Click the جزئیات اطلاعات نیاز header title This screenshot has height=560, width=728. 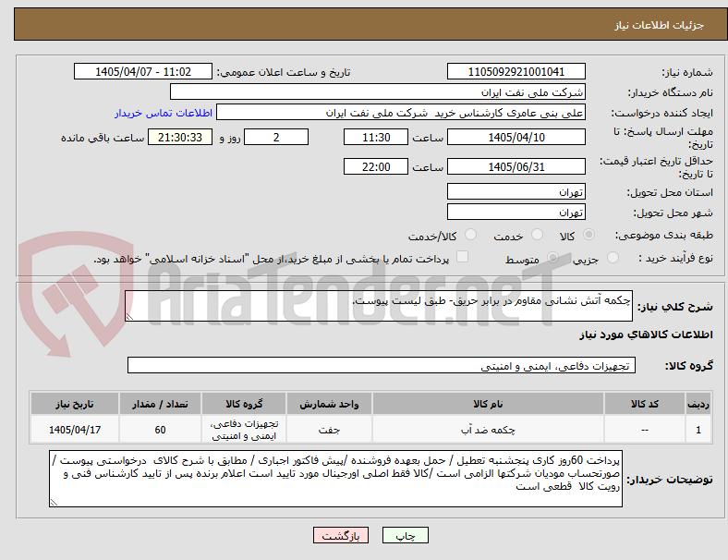point(660,25)
